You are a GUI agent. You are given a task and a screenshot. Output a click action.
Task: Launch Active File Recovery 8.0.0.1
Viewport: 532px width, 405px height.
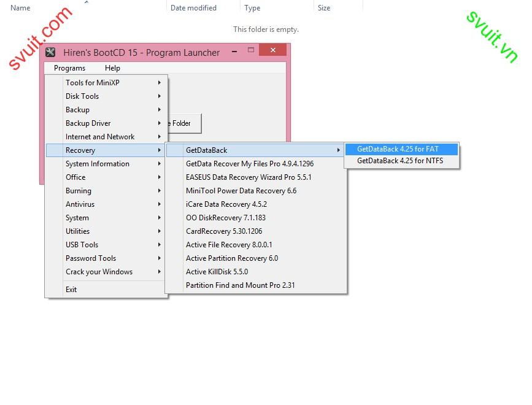pos(256,245)
